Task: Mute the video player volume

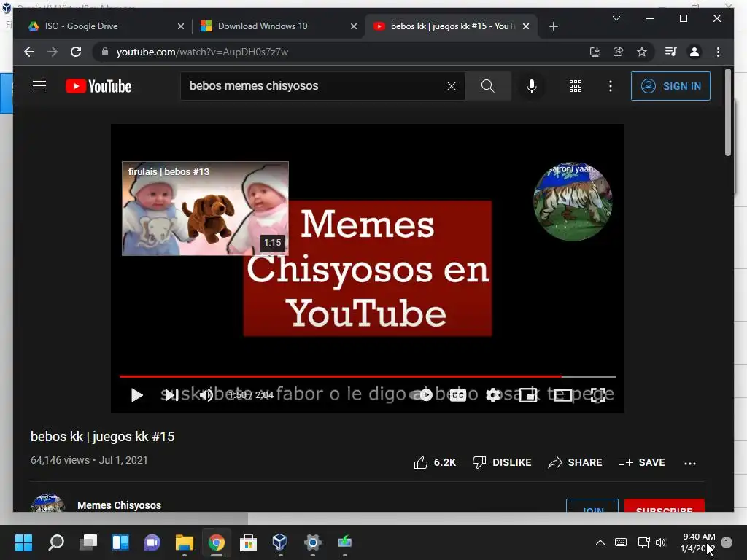Action: (x=206, y=395)
